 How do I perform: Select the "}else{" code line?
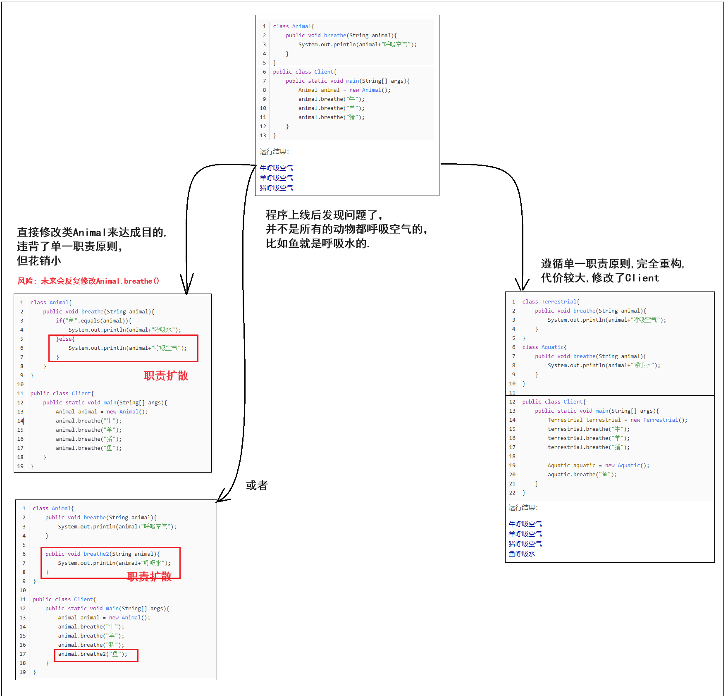click(x=65, y=339)
